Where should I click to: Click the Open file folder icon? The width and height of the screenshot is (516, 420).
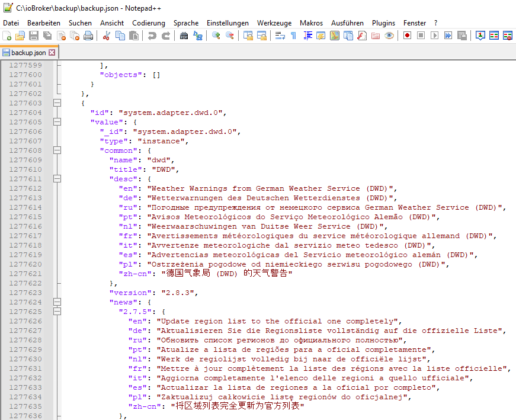[x=20, y=36]
